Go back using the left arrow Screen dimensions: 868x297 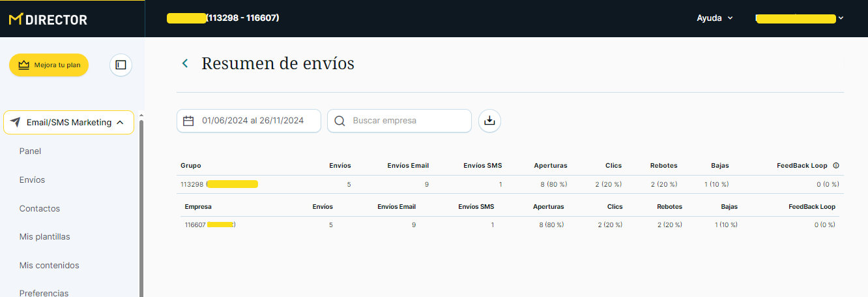(185, 63)
